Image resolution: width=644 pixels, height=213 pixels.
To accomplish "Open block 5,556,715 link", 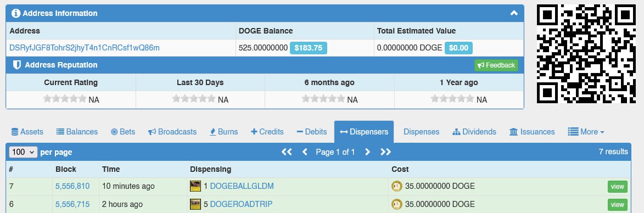I will [72, 204].
